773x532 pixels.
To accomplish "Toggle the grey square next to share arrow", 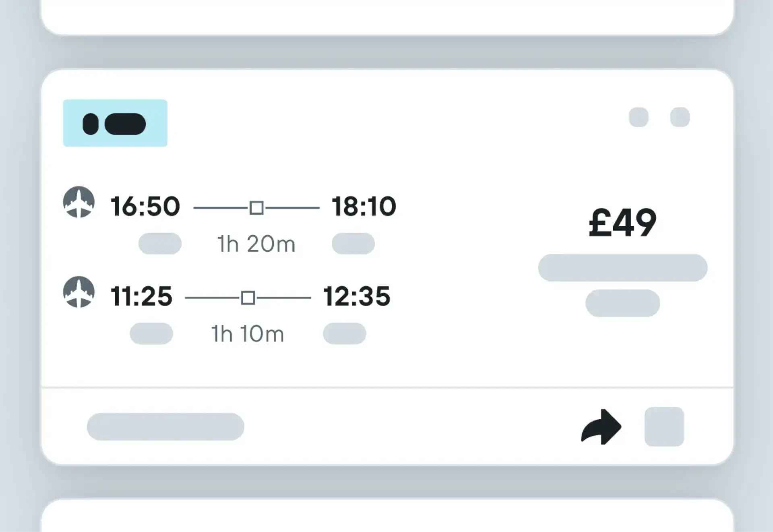I will pyautogui.click(x=664, y=426).
